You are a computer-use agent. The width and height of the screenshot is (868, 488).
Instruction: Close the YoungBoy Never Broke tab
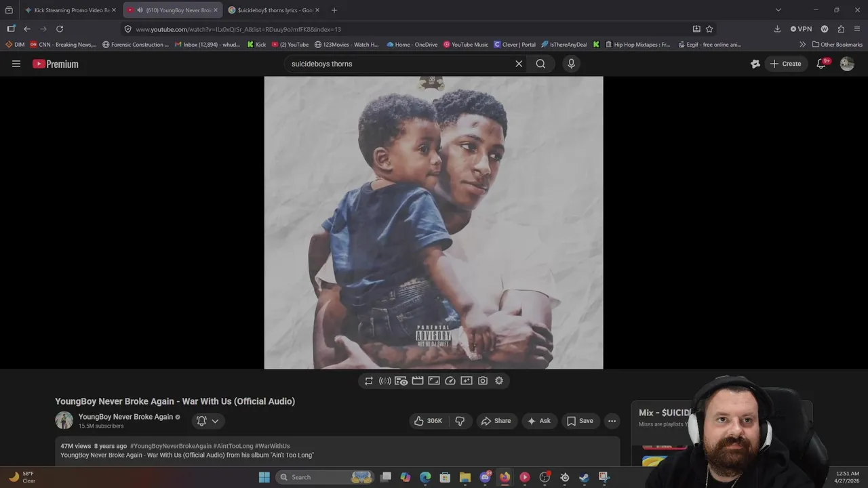coord(216,10)
